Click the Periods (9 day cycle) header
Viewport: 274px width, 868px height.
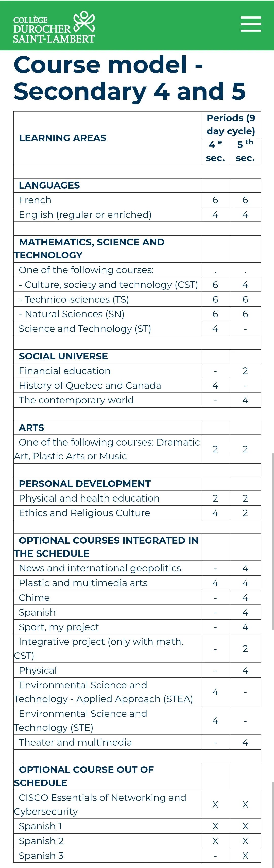click(231, 124)
